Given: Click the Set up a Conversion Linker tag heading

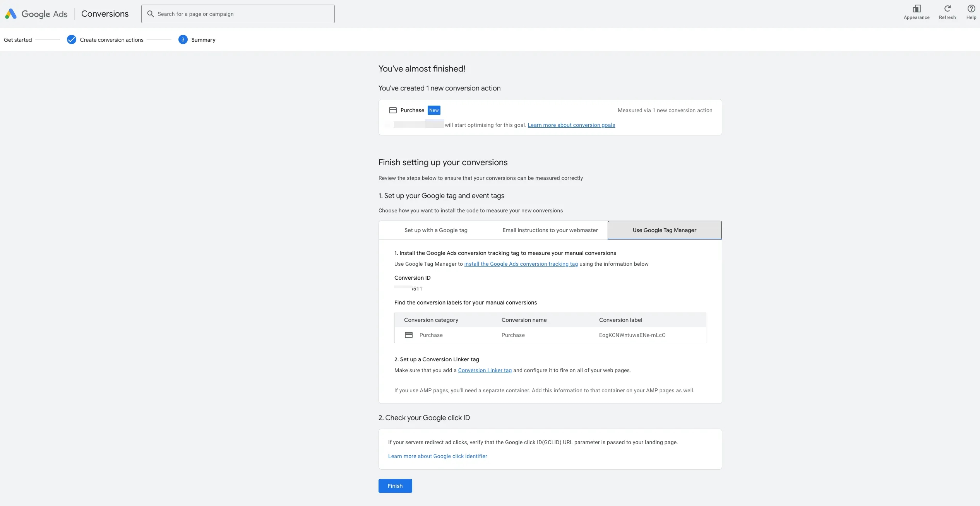Looking at the screenshot, I should 437,359.
